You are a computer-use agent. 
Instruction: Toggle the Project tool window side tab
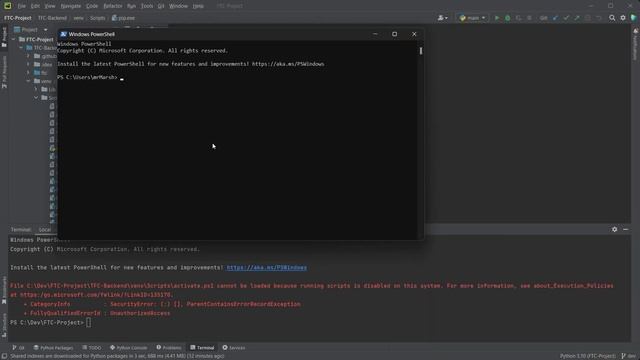pos(4,37)
